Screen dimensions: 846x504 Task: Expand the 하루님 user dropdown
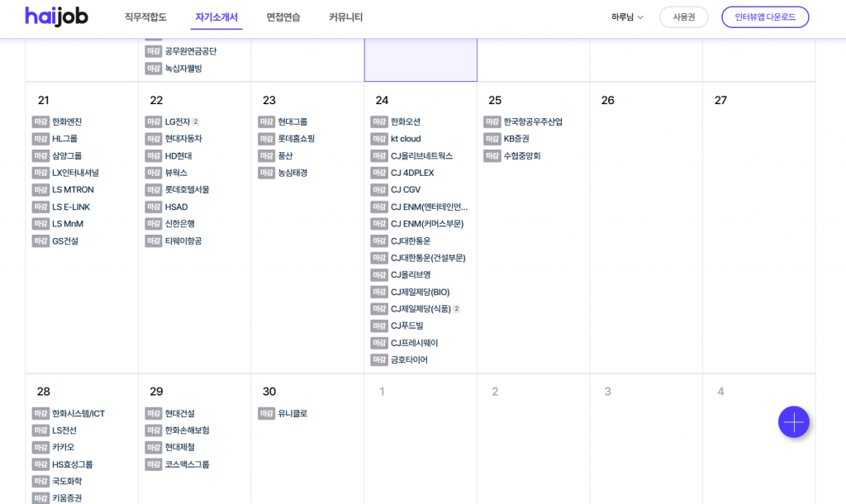(x=627, y=17)
